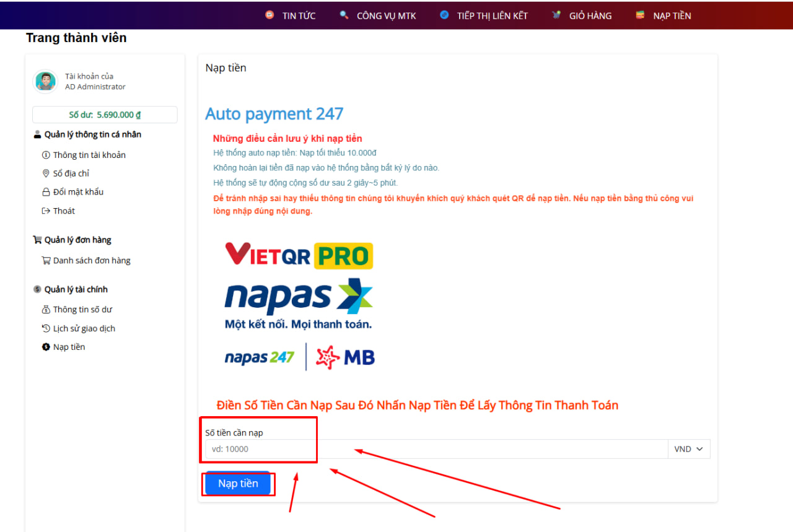This screenshot has height=532, width=793.
Task: Click the history clock icon beside Lịch sử giao dịch
Action: (x=46, y=328)
